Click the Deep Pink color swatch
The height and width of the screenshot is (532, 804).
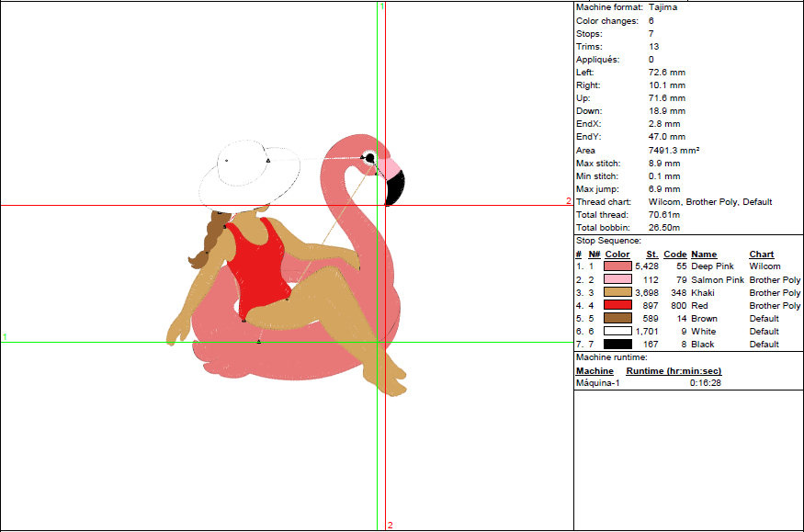coord(618,266)
